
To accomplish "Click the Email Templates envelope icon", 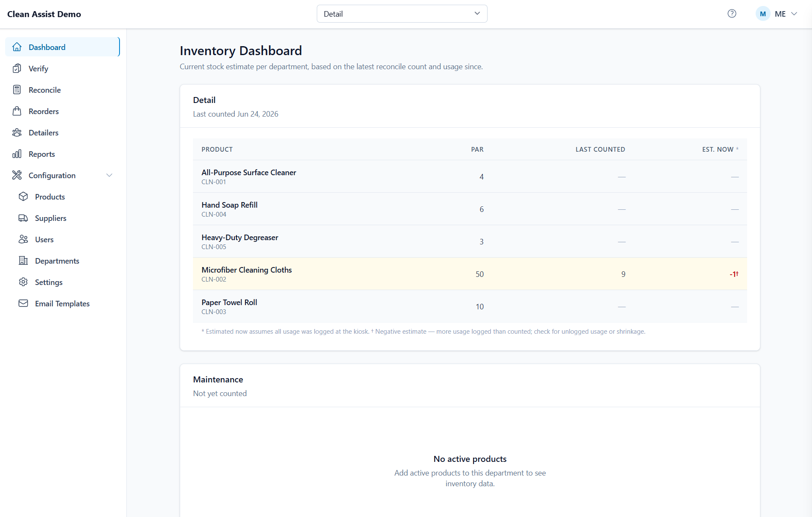I will pos(23,303).
